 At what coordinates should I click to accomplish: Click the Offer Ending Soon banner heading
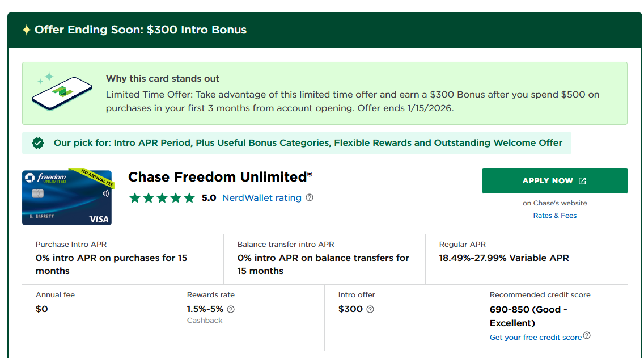[141, 30]
